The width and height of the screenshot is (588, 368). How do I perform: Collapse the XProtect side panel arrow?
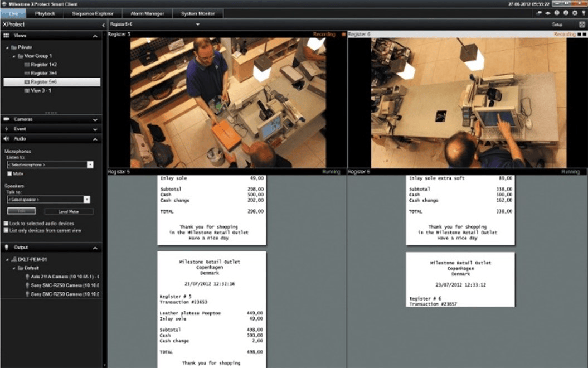tap(103, 25)
